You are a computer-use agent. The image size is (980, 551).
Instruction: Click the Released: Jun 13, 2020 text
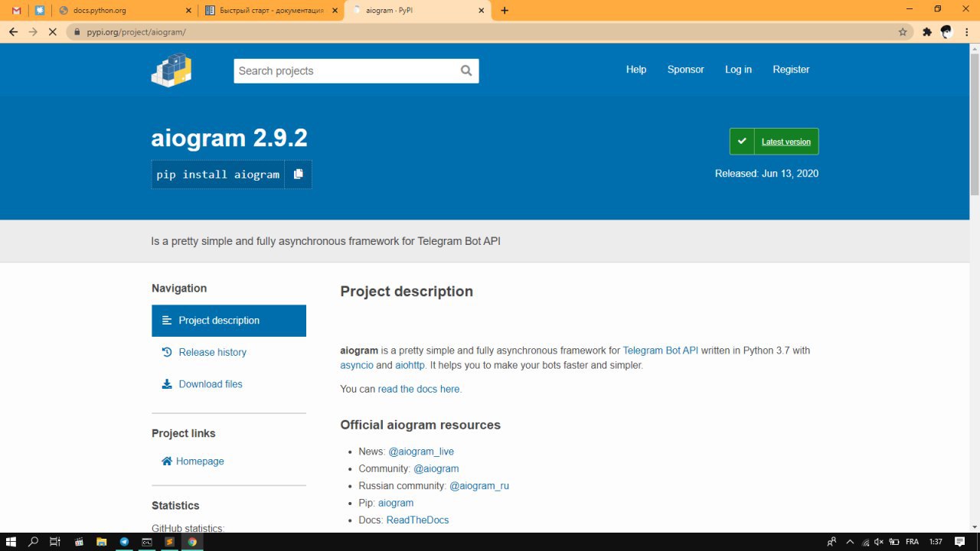766,174
